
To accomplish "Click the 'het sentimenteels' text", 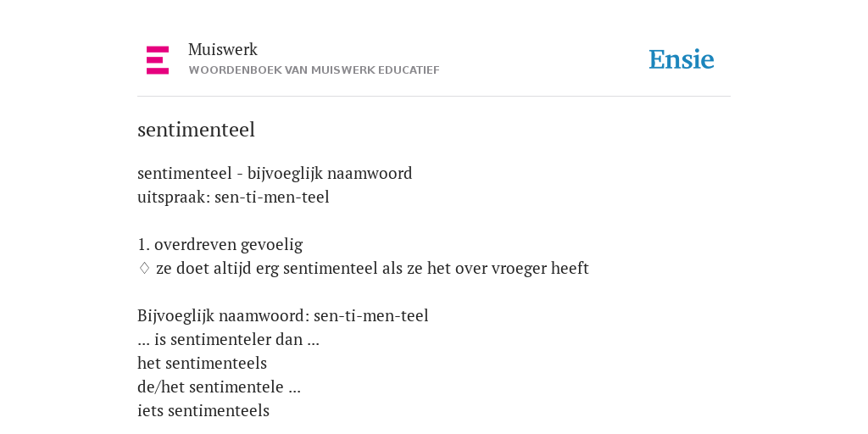I will coord(202,363).
